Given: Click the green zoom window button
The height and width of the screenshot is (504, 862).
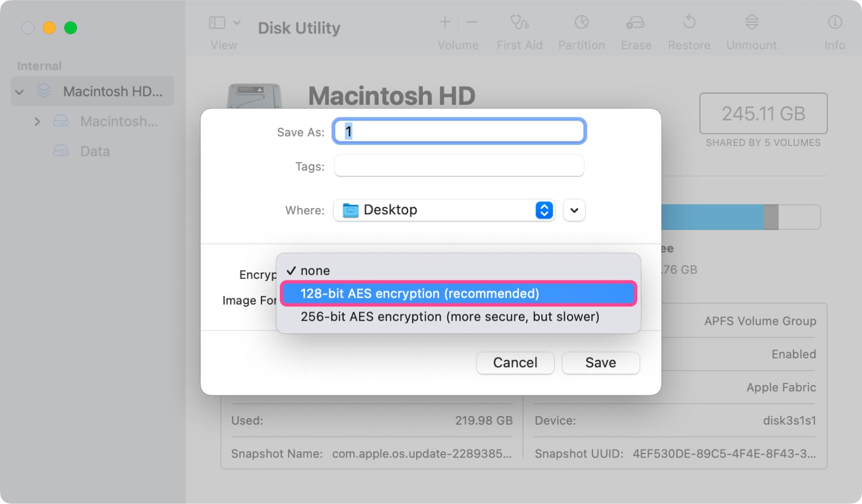Looking at the screenshot, I should [71, 28].
